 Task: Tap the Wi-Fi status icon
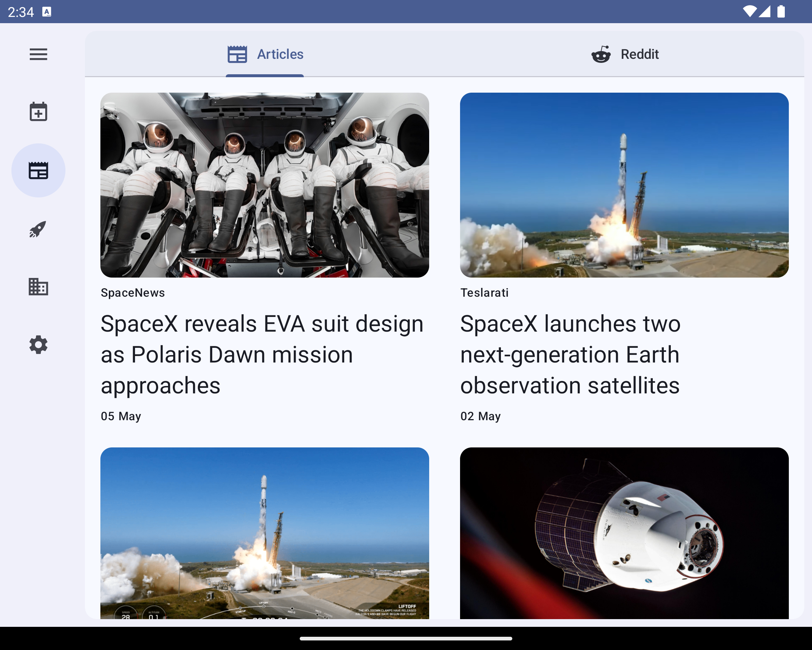pyautogui.click(x=749, y=12)
